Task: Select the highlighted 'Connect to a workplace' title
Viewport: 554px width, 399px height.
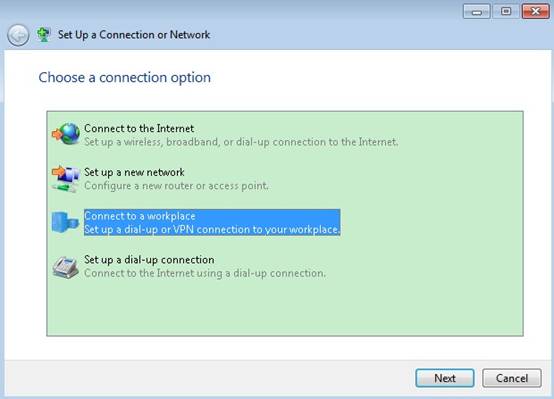Action: [140, 216]
